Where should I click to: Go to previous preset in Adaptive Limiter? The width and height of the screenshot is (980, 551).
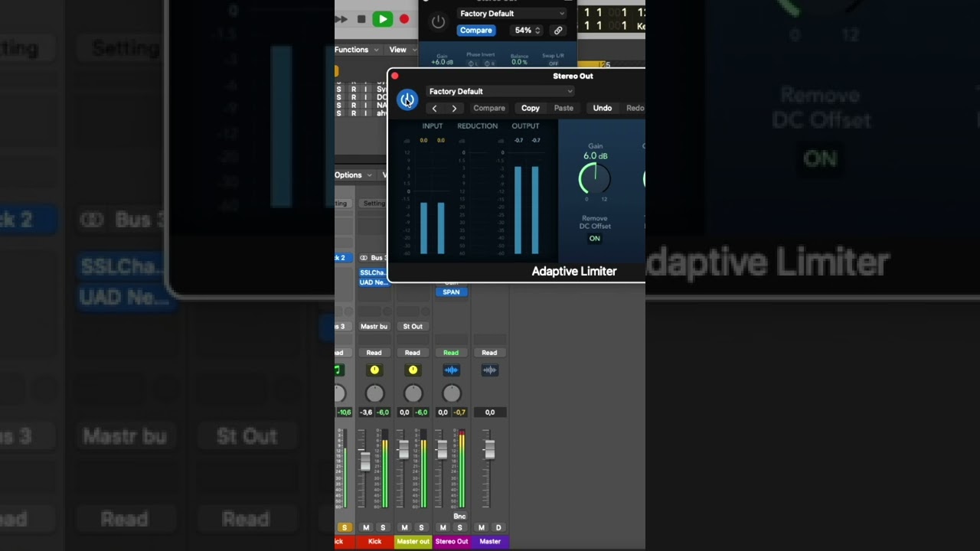coord(434,109)
